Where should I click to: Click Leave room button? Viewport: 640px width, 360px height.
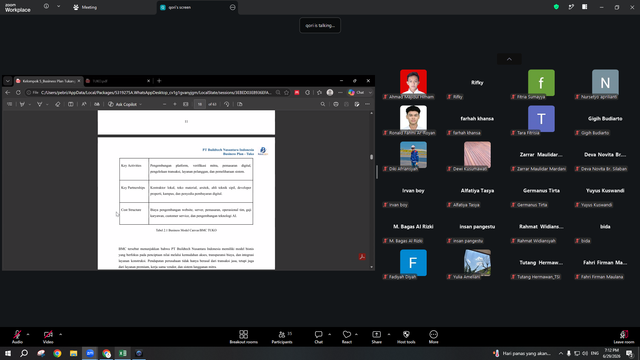[624, 337]
